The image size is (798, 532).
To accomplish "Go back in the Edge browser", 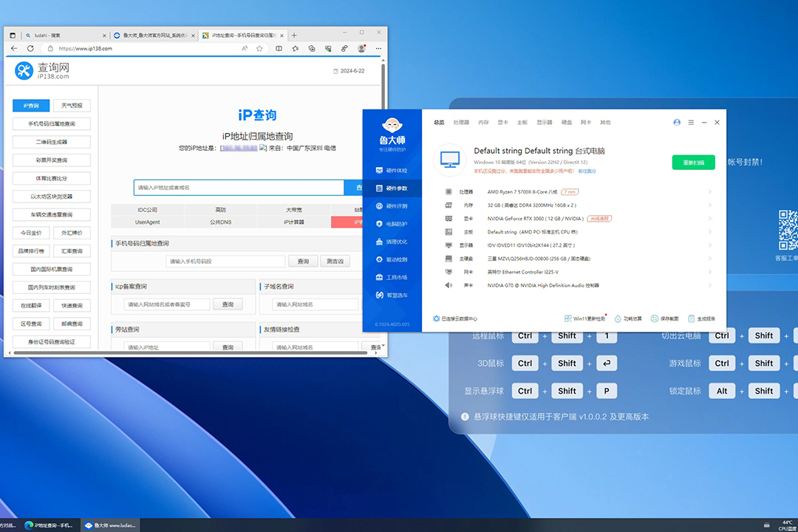I will [14, 48].
